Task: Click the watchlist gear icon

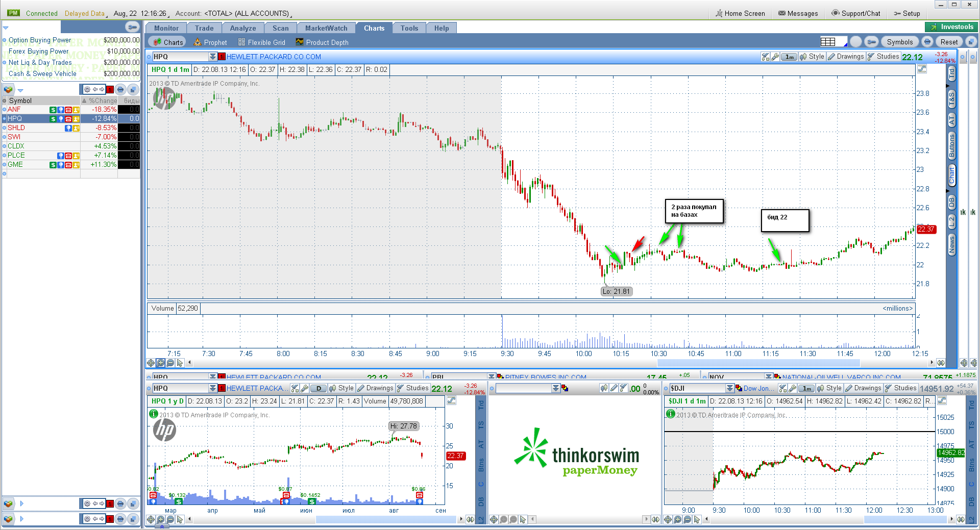Action: coord(87,89)
